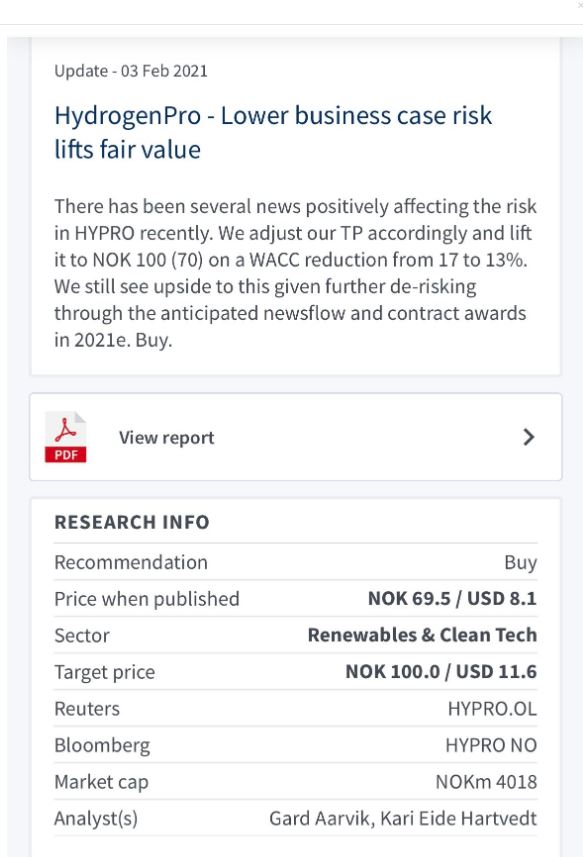Screen dimensions: 583x857
Task: Open the red PDF file icon
Action: click(x=66, y=437)
